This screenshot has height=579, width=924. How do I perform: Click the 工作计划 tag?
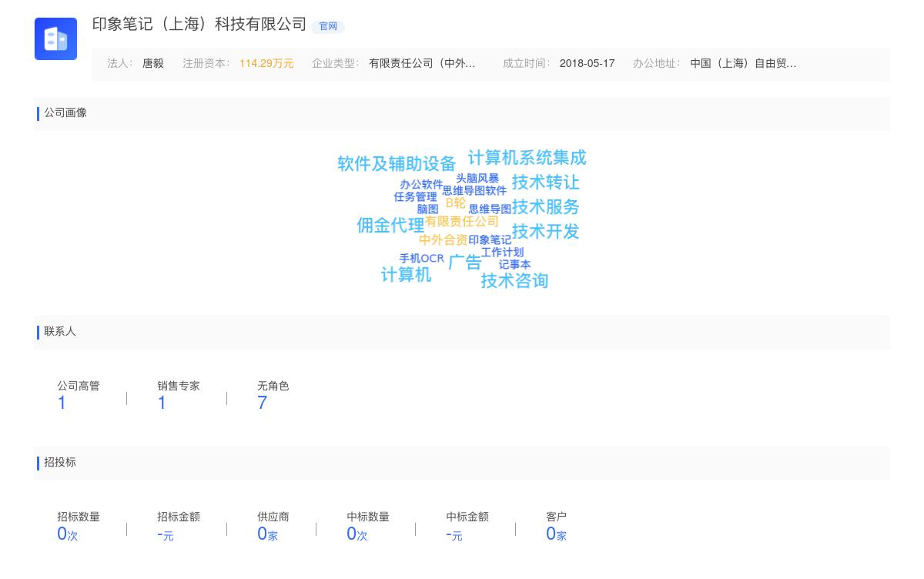[x=502, y=253]
